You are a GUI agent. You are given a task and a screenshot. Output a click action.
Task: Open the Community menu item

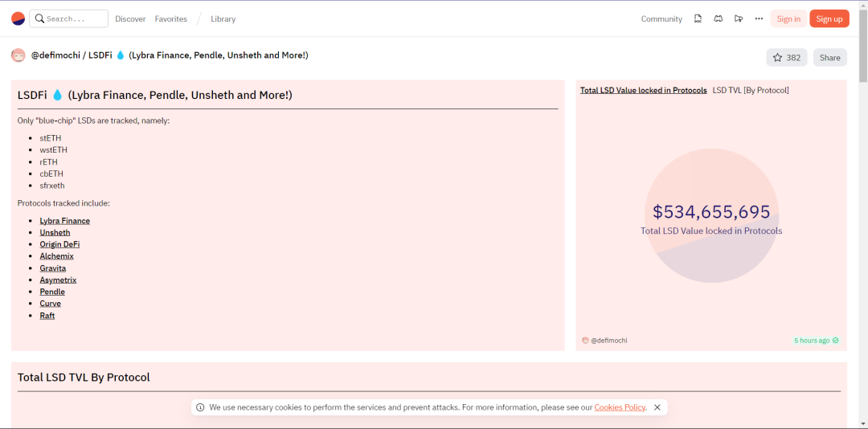click(661, 18)
